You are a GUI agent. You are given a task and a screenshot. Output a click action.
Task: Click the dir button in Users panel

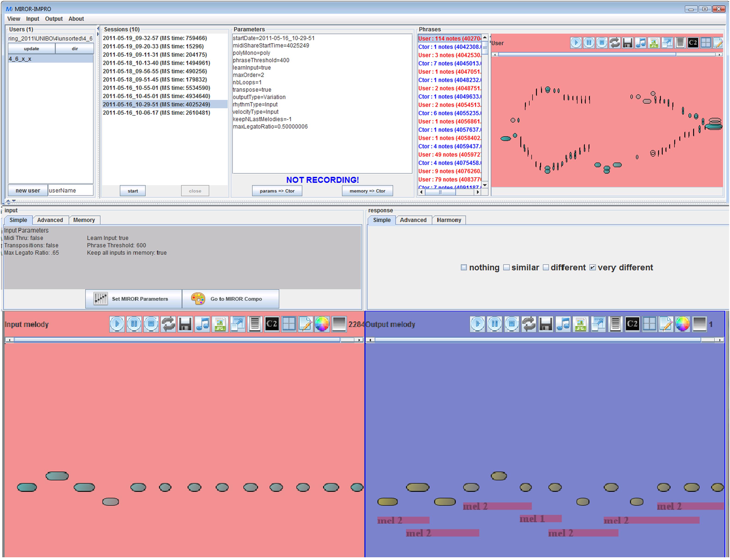point(75,49)
